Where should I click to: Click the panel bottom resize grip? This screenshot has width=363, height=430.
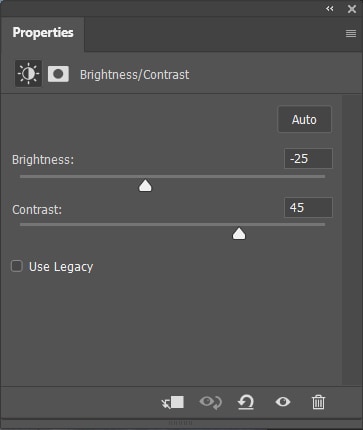coord(180,423)
